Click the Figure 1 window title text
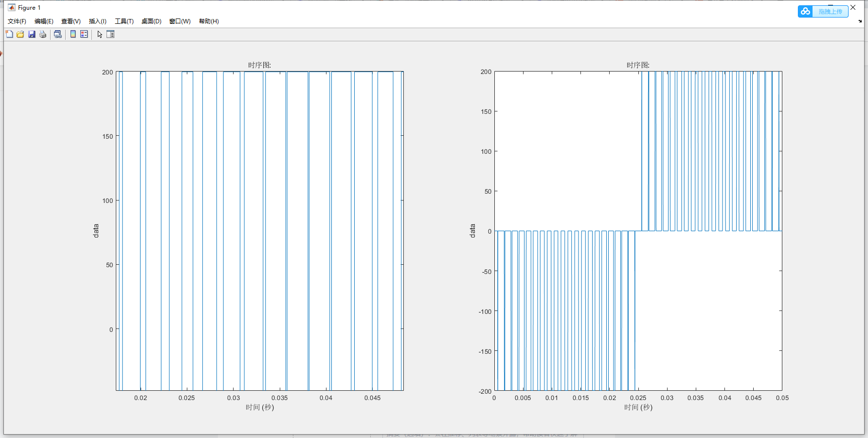 coord(29,8)
